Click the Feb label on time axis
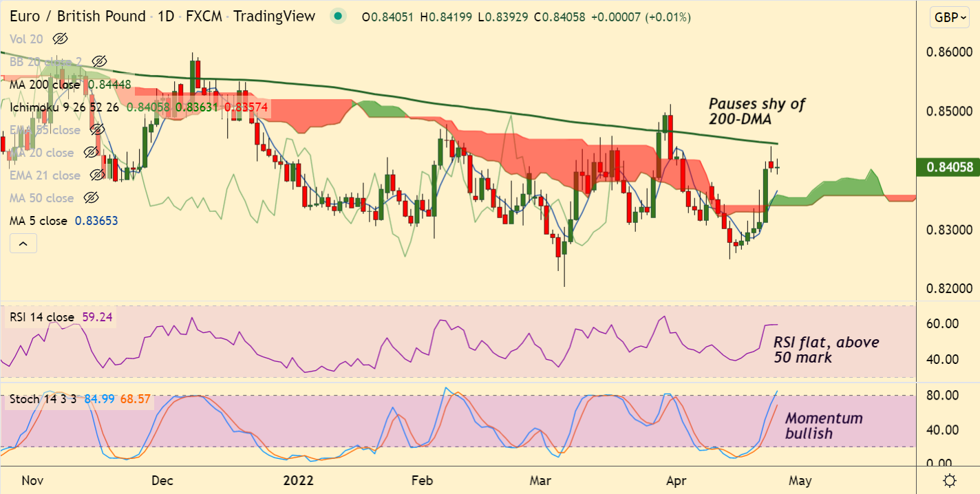 (x=421, y=480)
